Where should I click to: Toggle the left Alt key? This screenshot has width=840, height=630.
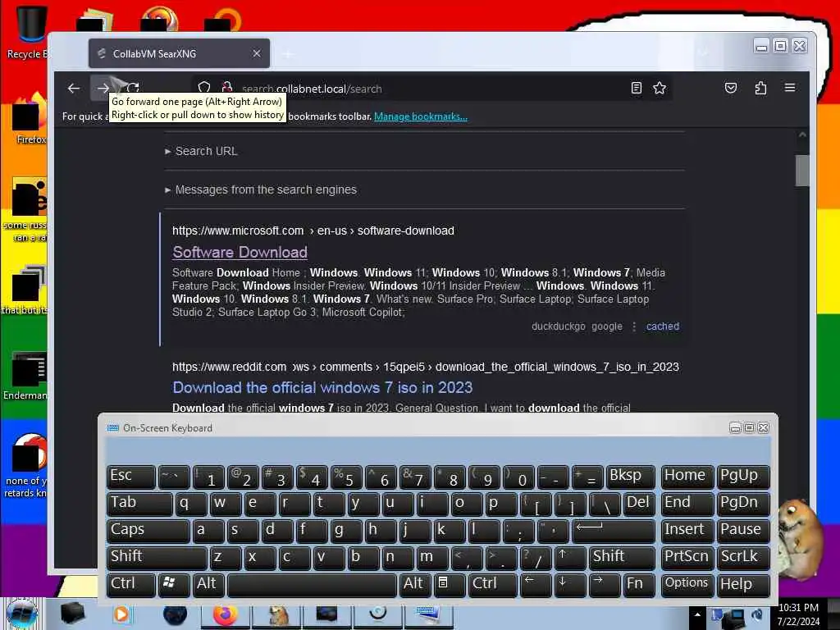pos(208,584)
